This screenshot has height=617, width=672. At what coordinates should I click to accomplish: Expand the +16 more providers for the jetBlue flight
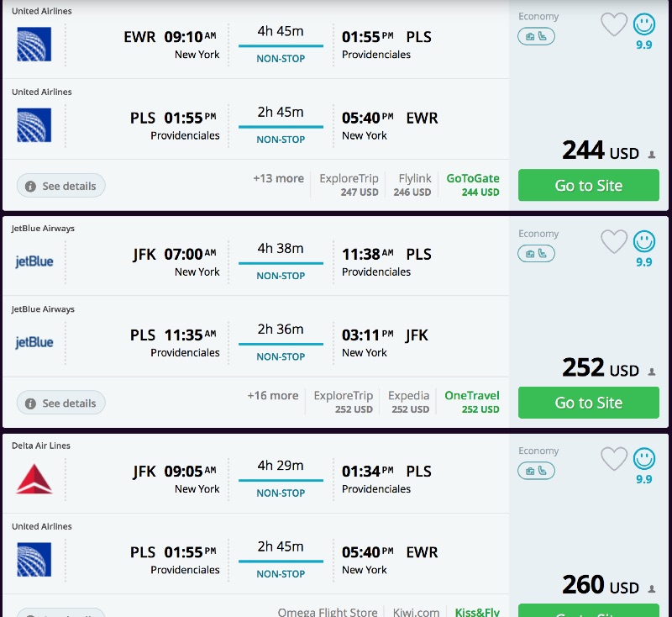(x=272, y=395)
